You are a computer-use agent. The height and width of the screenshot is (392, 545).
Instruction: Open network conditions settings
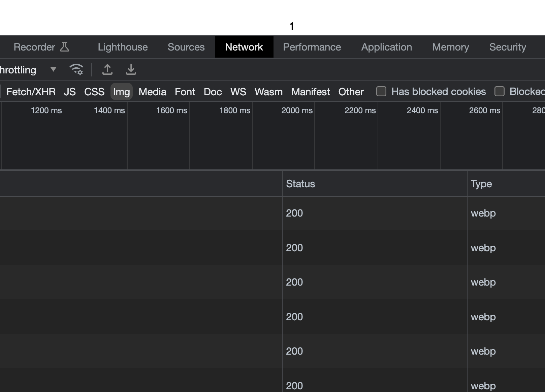[76, 70]
